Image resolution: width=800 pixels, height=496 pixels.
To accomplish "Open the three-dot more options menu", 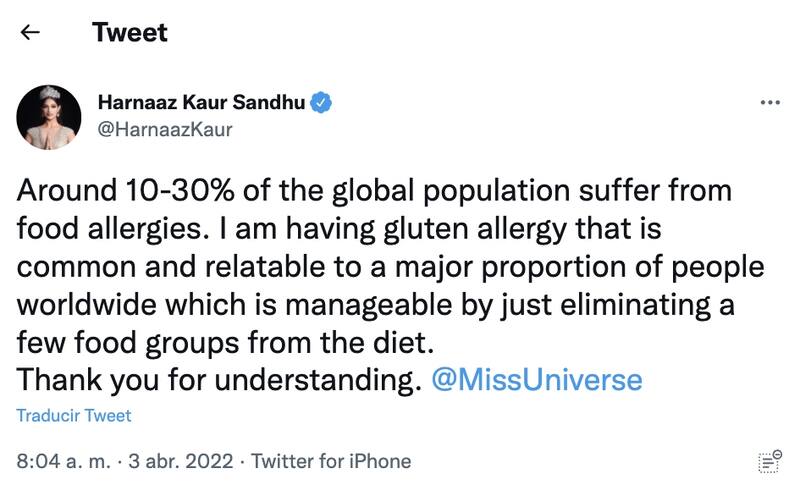I will click(x=769, y=103).
